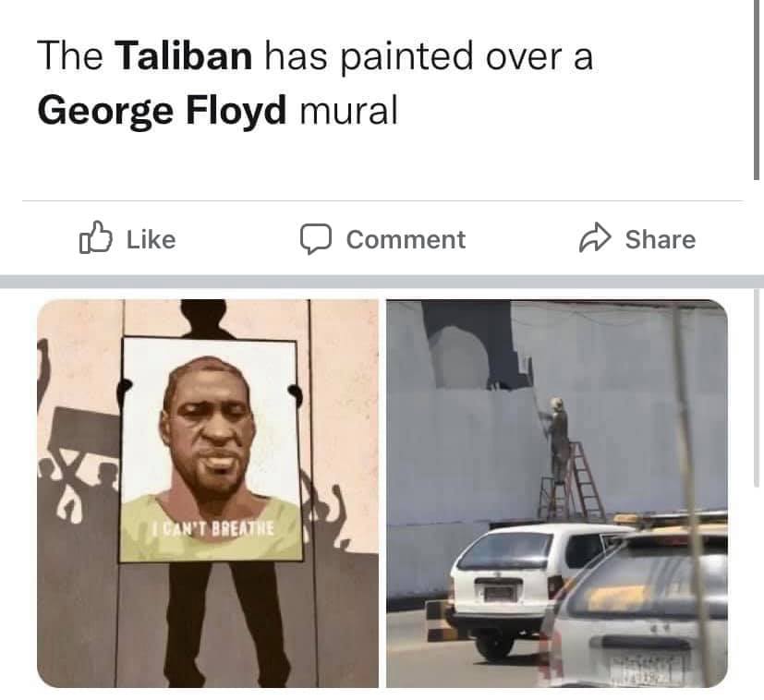Viewport: 764px width, 700px height.
Task: Click the "I CAN'T BREATHE" caption in mural
Action: 212,528
